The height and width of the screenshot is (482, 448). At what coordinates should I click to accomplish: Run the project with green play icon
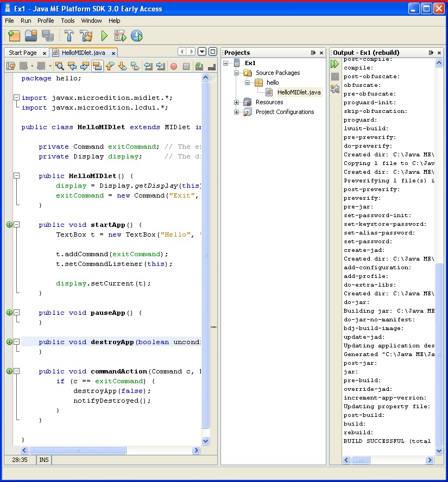point(104,36)
